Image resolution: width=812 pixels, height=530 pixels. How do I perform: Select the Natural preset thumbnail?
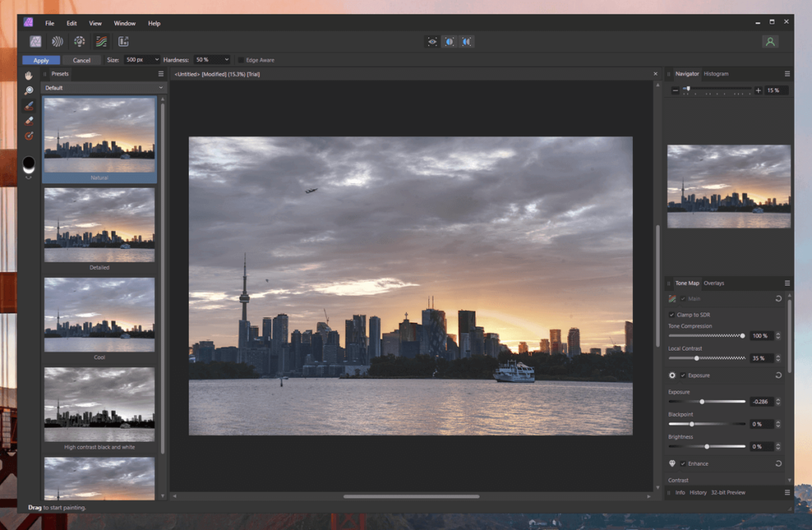[99, 135]
